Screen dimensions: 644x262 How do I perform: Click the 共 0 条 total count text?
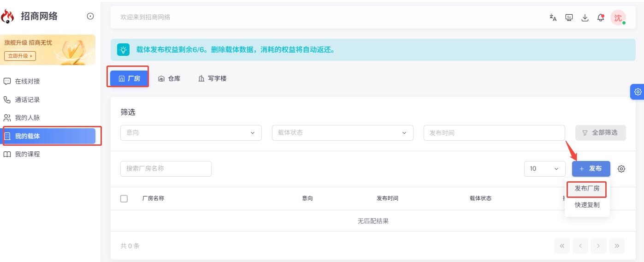click(x=130, y=246)
